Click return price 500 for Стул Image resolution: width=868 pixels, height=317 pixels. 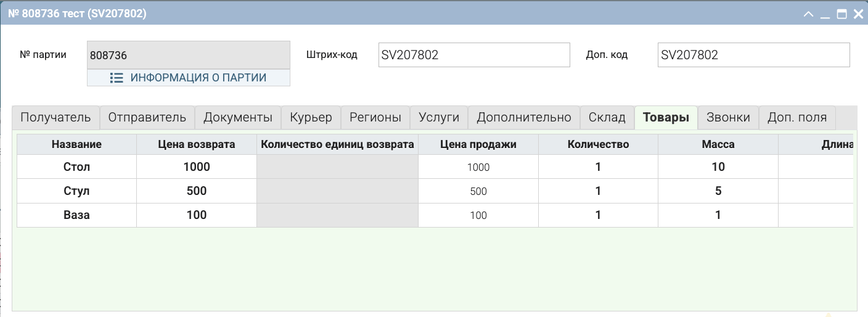(197, 191)
